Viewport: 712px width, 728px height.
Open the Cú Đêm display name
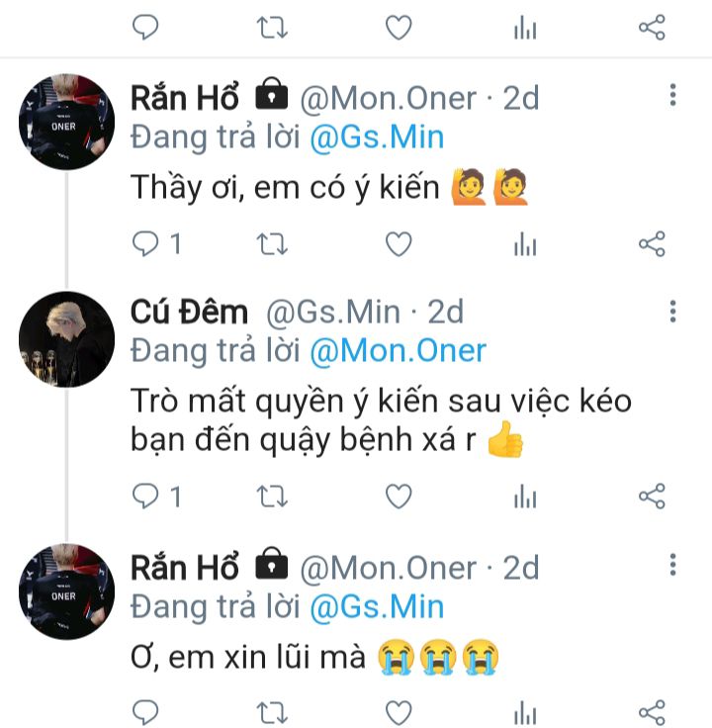[x=189, y=313]
